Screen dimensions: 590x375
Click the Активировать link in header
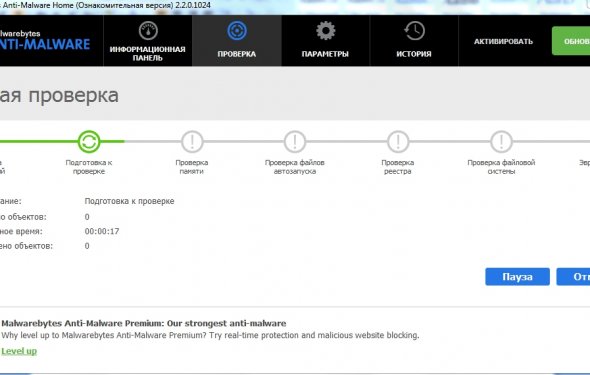(x=503, y=41)
